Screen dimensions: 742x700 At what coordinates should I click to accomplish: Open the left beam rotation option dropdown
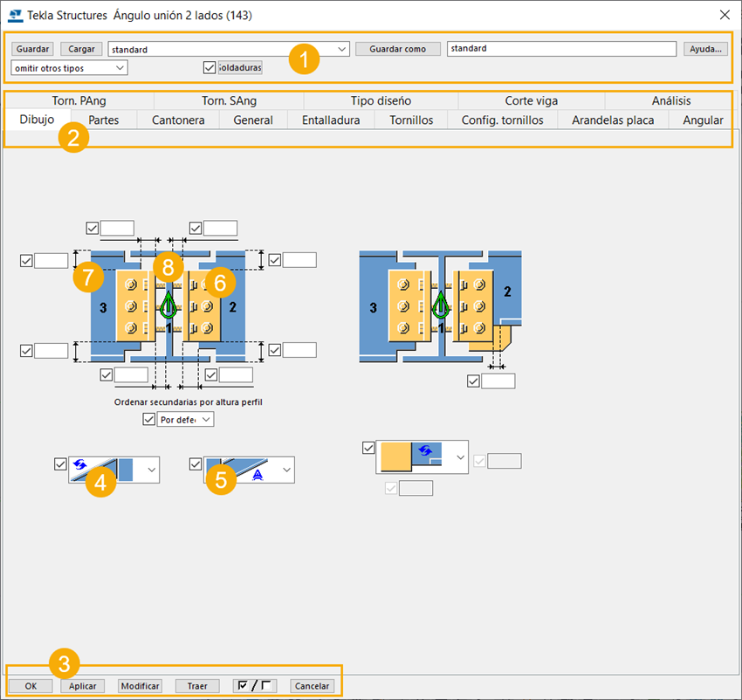(114, 470)
